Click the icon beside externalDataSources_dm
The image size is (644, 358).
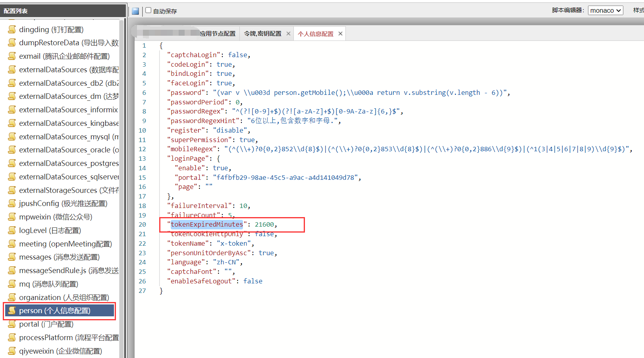tap(12, 96)
